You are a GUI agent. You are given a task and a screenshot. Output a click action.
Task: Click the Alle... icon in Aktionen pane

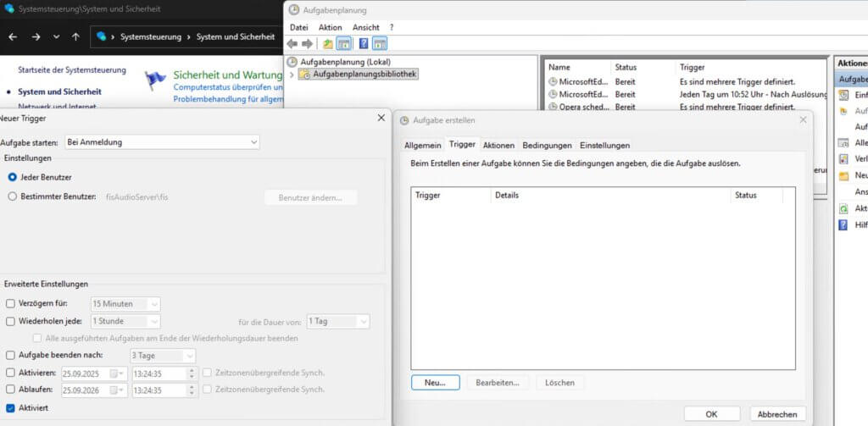[x=843, y=143]
